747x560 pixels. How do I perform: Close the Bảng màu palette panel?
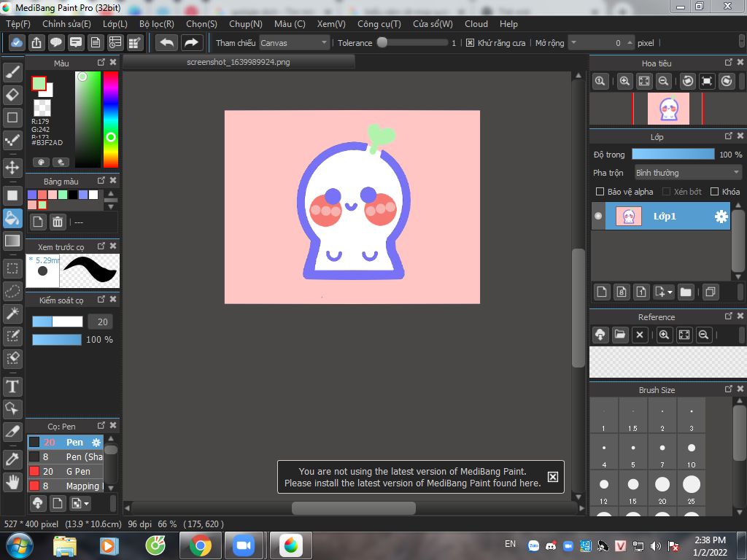[113, 180]
